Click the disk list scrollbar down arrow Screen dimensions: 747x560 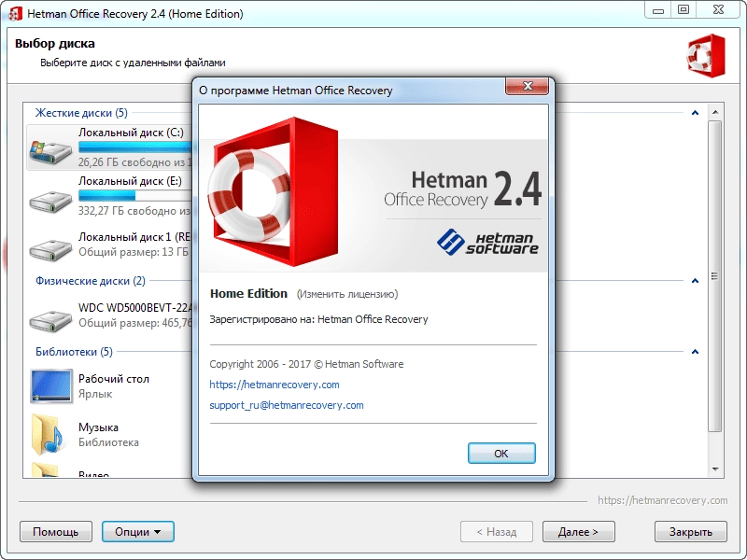click(x=715, y=469)
